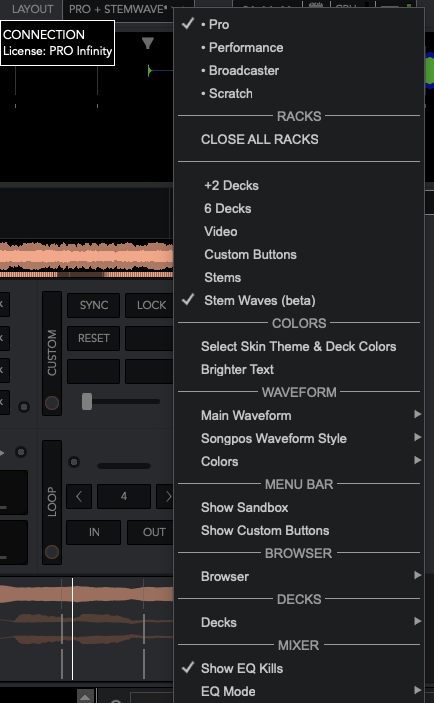Click the grey triangle marker above the waveform

pyautogui.click(x=148, y=43)
